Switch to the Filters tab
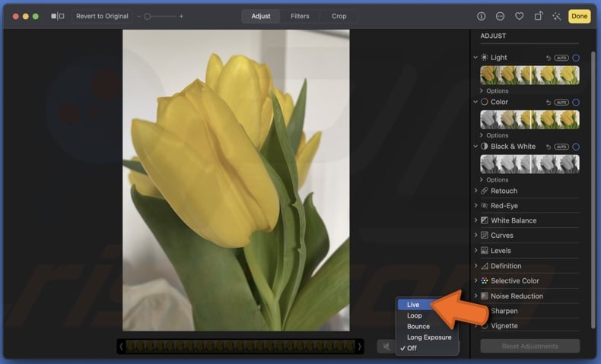 coord(300,16)
